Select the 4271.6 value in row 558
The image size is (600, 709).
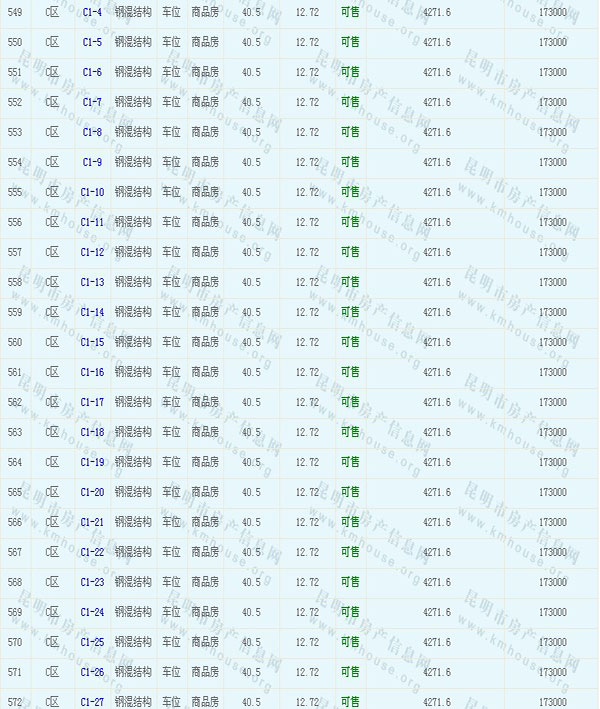tap(436, 282)
